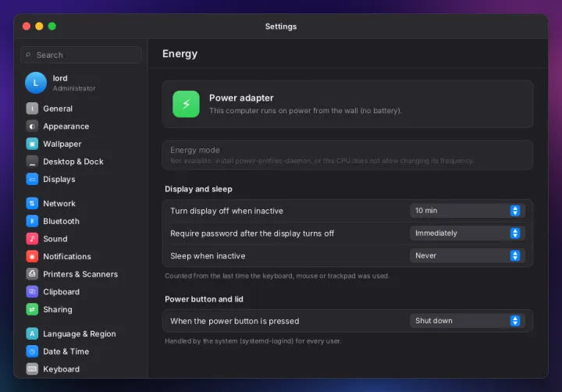Image resolution: width=562 pixels, height=392 pixels.
Task: Open the General settings label
Action: (58, 109)
